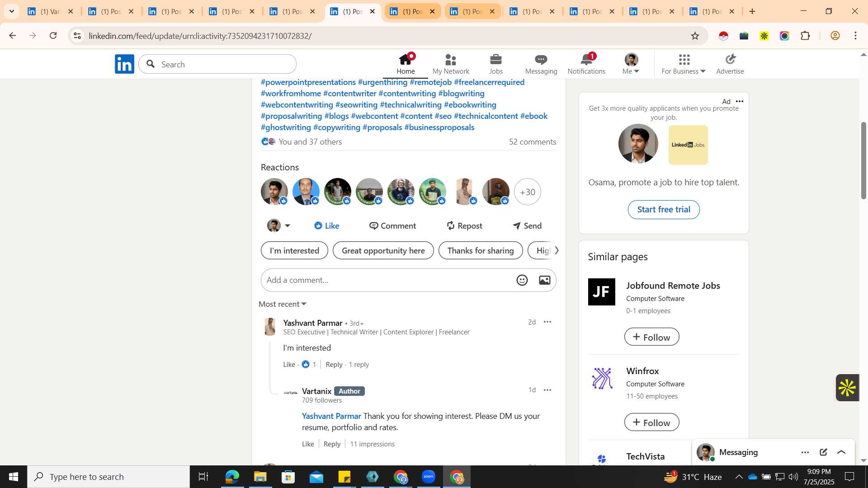Open Chrome menu three dots
This screenshot has height=488, width=868.
pyautogui.click(x=855, y=36)
